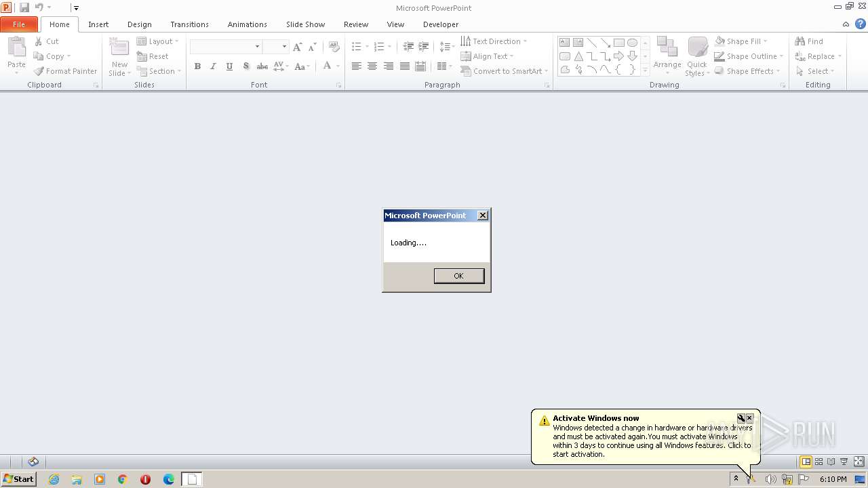Switch to the Design tab

tap(140, 24)
